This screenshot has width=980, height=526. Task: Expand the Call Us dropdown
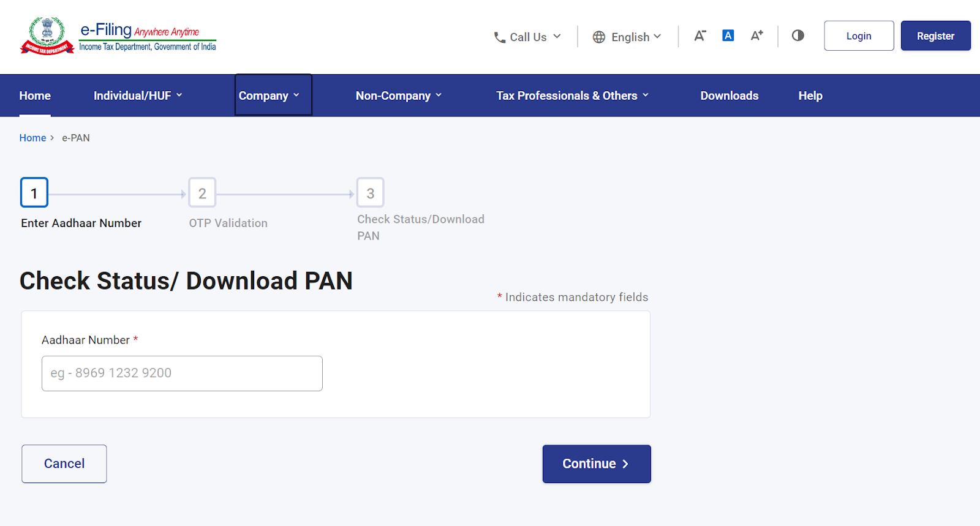point(527,37)
